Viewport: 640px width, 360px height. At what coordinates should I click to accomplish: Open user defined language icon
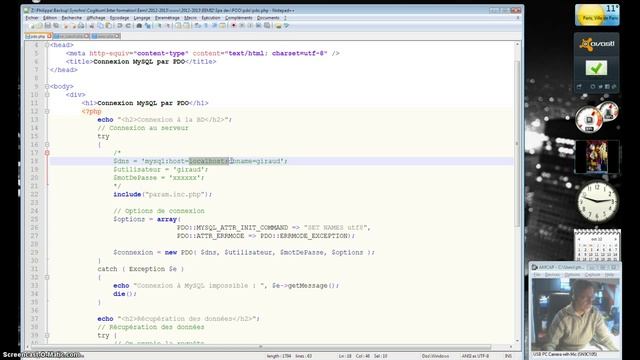coord(223,26)
